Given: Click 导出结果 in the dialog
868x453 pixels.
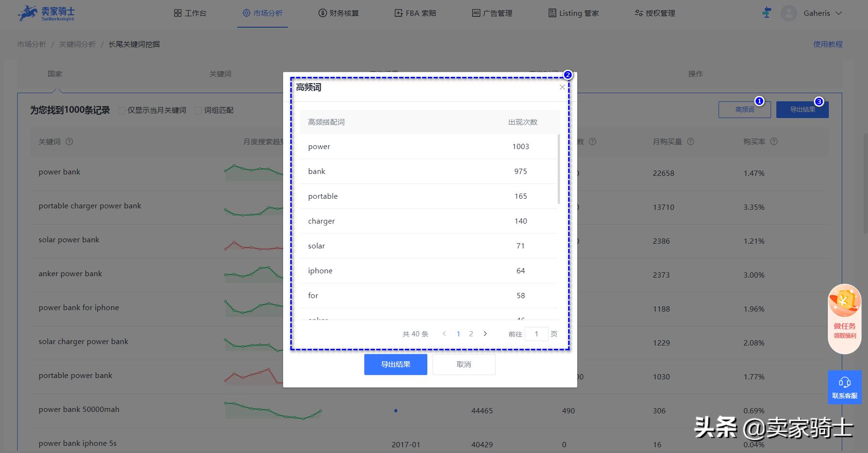Looking at the screenshot, I should click(395, 364).
